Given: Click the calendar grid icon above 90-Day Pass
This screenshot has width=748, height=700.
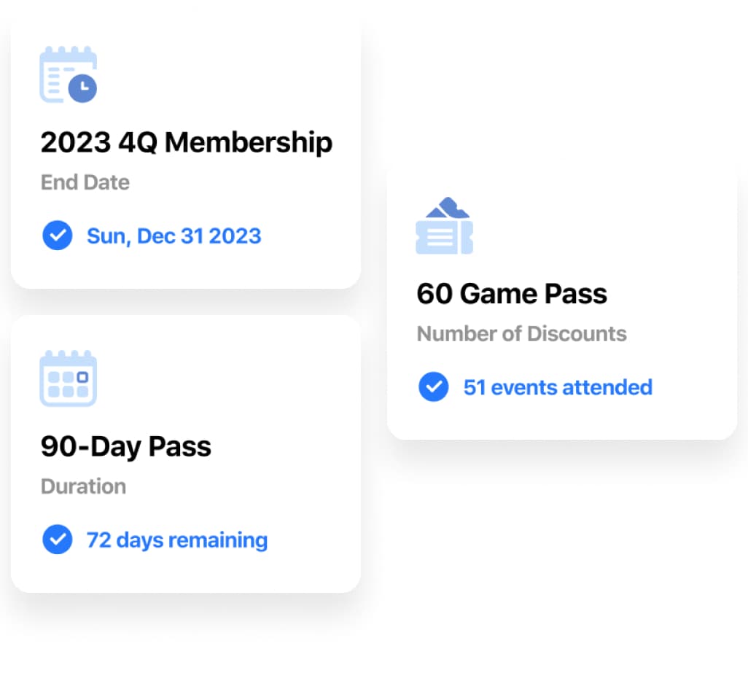Looking at the screenshot, I should coord(68,378).
